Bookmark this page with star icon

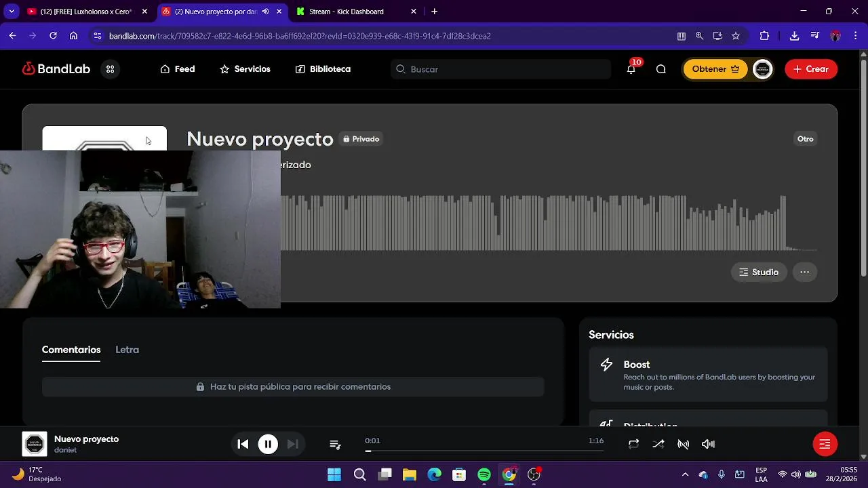point(736,36)
